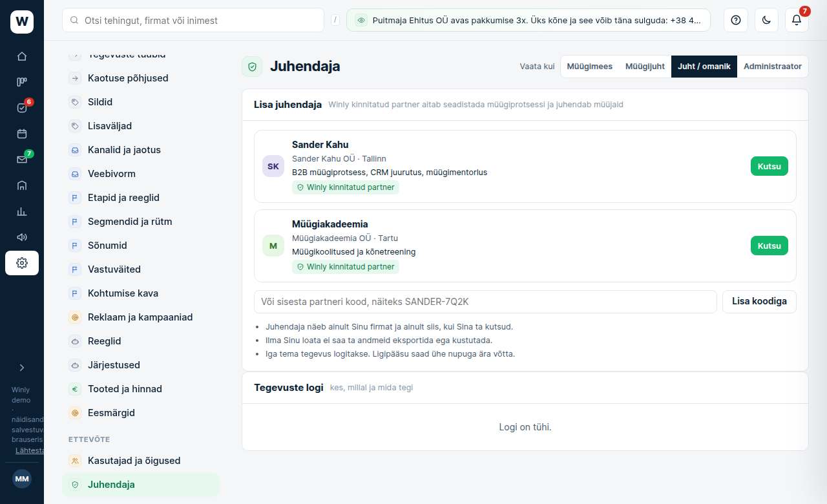Focus the partner code input field

click(486, 302)
